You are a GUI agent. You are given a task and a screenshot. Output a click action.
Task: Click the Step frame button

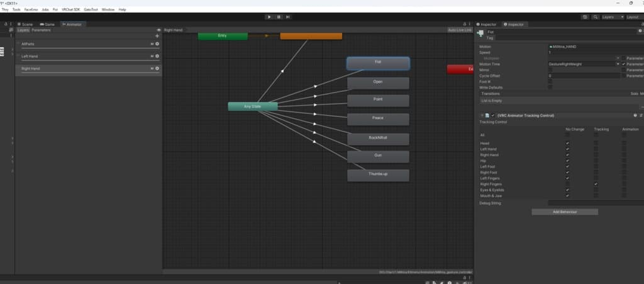coord(288,17)
